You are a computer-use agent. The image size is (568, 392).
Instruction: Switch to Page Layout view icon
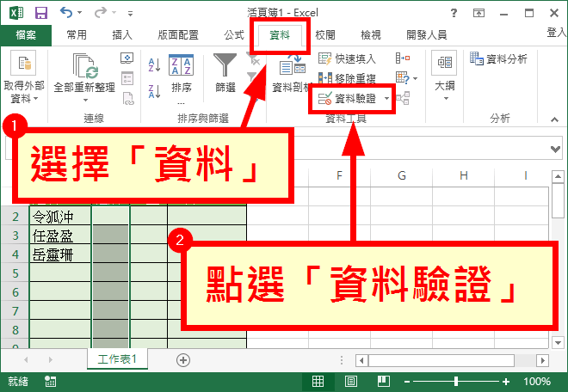(x=350, y=381)
